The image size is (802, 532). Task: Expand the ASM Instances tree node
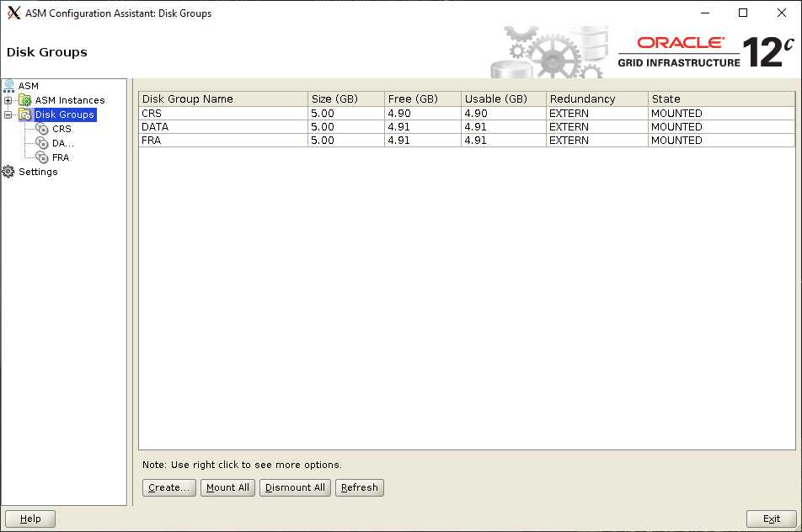(8, 101)
